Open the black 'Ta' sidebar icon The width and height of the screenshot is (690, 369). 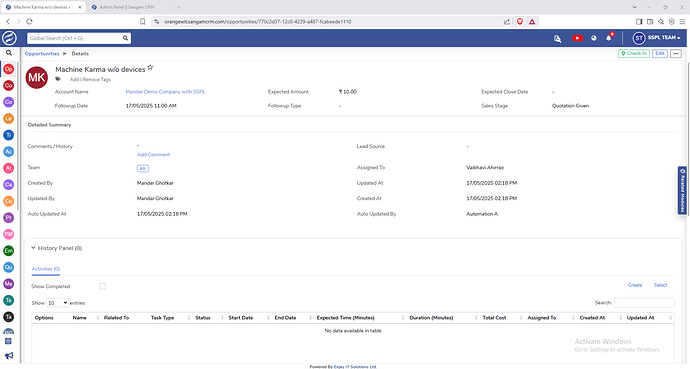8,317
